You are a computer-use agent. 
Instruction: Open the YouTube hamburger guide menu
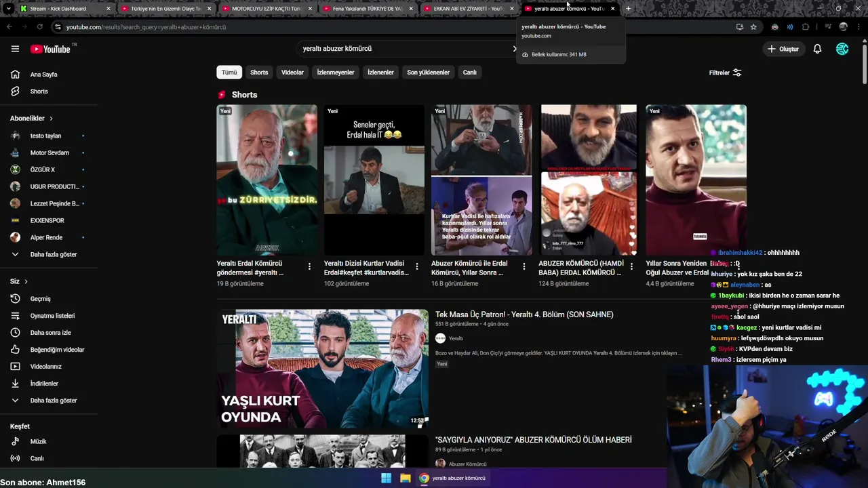pyautogui.click(x=15, y=49)
